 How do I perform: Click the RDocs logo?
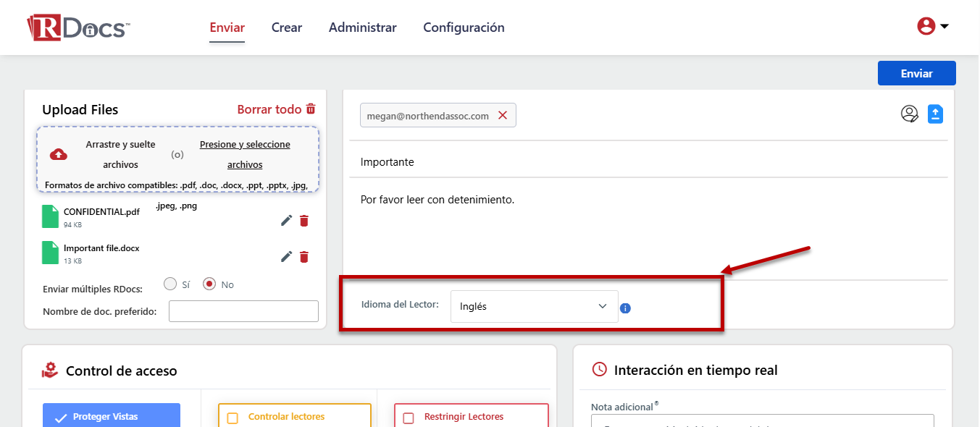(x=78, y=28)
